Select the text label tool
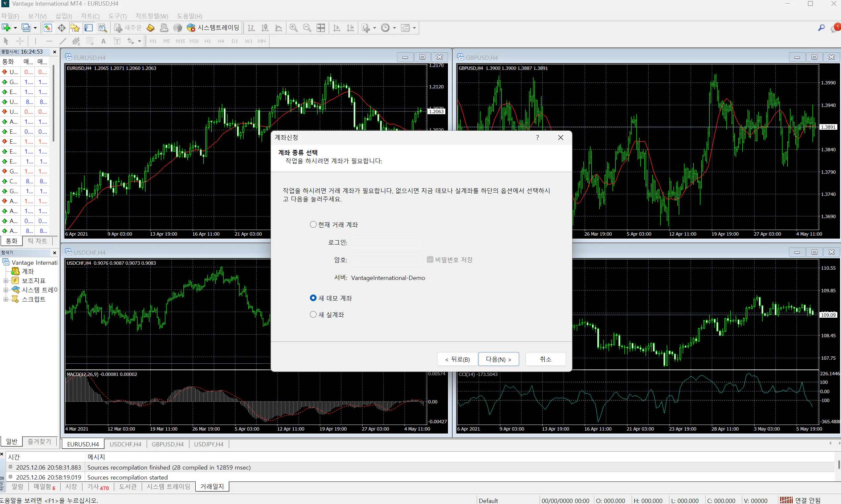Screen dimensions: 841x504 point(117,41)
